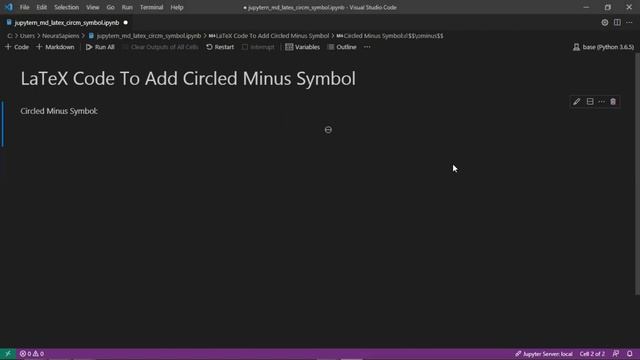The width and height of the screenshot is (640, 360).
Task: Open the remote window indicator in status bar
Action: tap(8, 354)
